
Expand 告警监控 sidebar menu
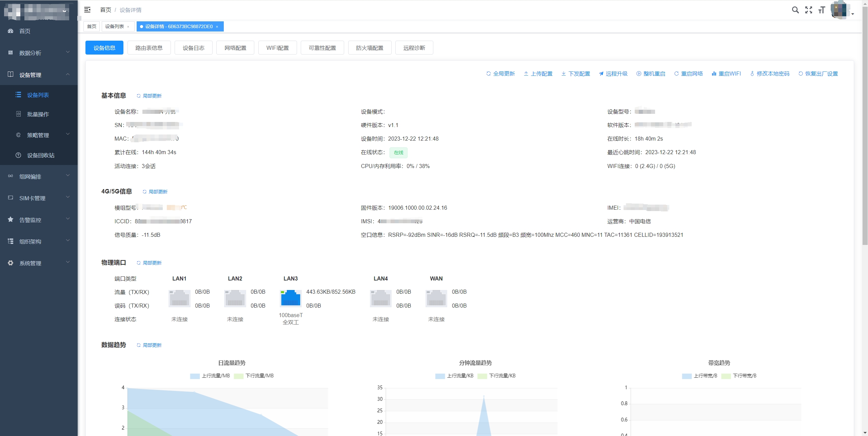[x=39, y=220]
